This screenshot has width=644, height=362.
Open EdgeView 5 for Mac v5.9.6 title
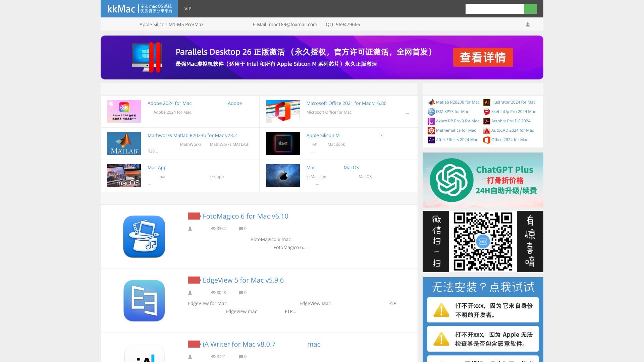(243, 280)
